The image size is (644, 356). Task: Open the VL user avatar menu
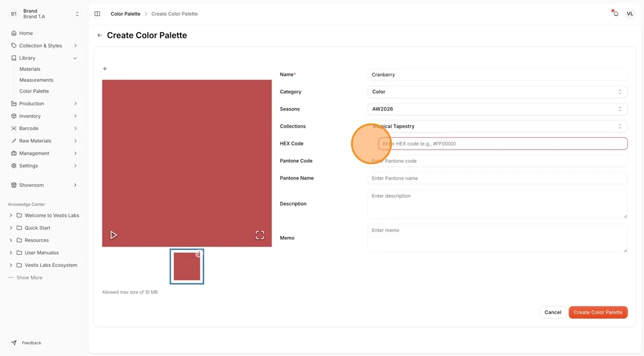pos(630,14)
